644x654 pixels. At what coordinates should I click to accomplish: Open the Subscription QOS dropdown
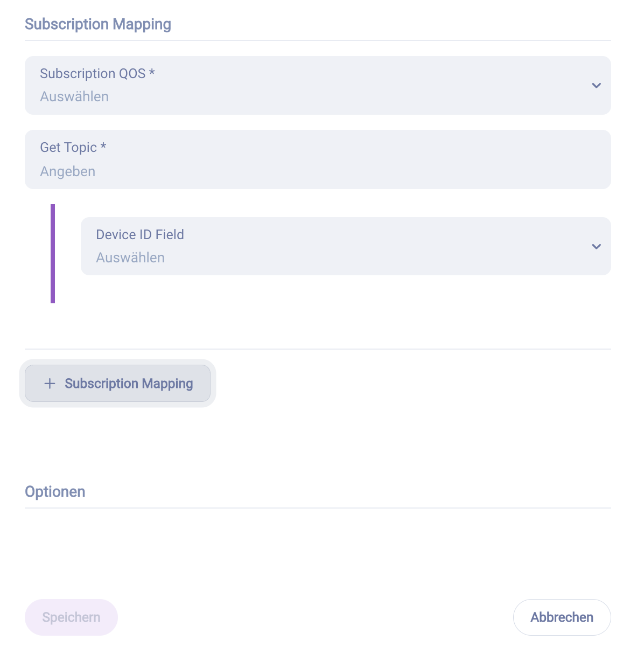pyautogui.click(x=318, y=85)
